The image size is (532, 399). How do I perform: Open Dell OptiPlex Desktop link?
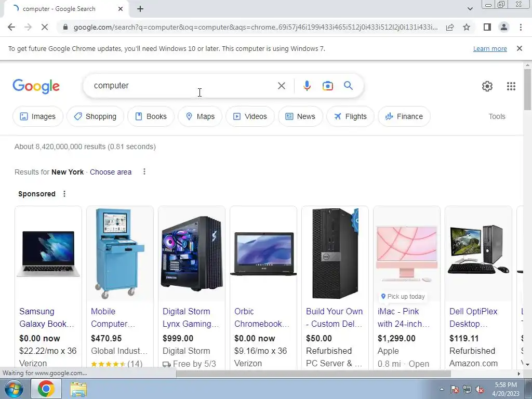coord(473,317)
